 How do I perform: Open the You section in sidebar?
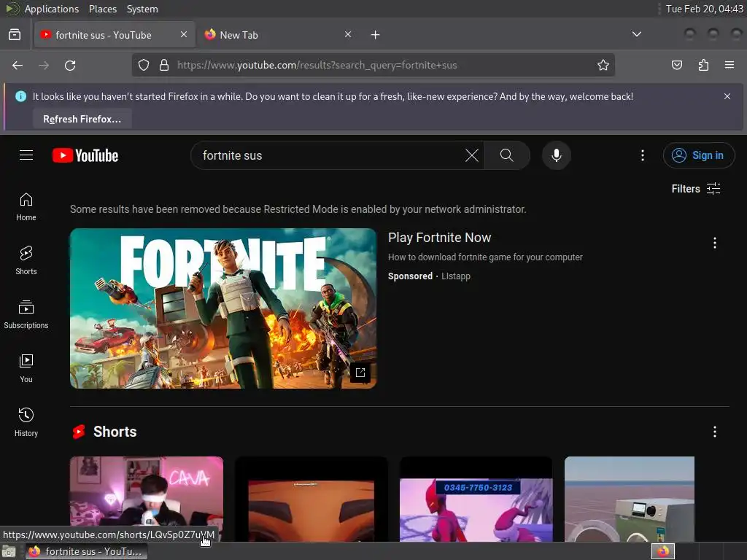click(26, 368)
